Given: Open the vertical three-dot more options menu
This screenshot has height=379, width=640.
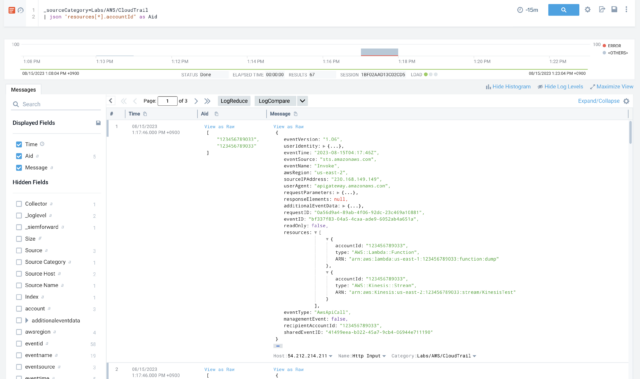Looking at the screenshot, I should pyautogui.click(x=626, y=9).
